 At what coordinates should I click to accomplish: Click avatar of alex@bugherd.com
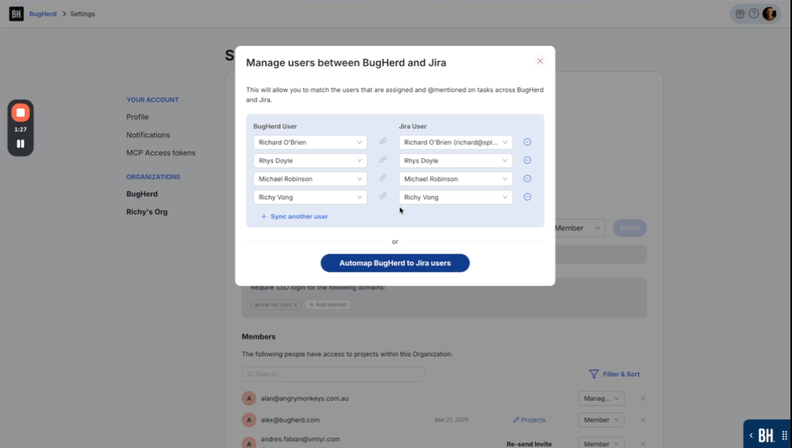click(x=249, y=420)
